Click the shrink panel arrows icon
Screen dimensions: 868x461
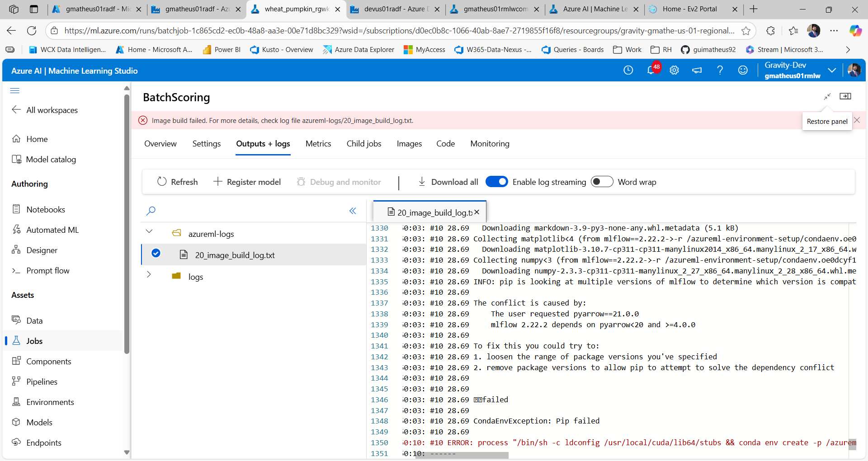coord(827,96)
